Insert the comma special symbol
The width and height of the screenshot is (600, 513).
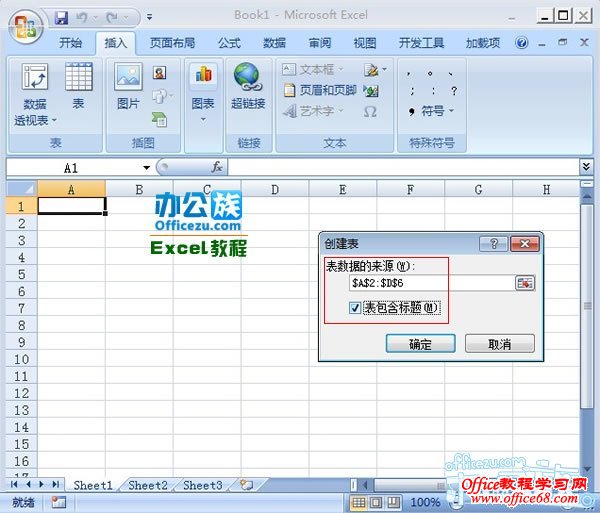[x=409, y=73]
